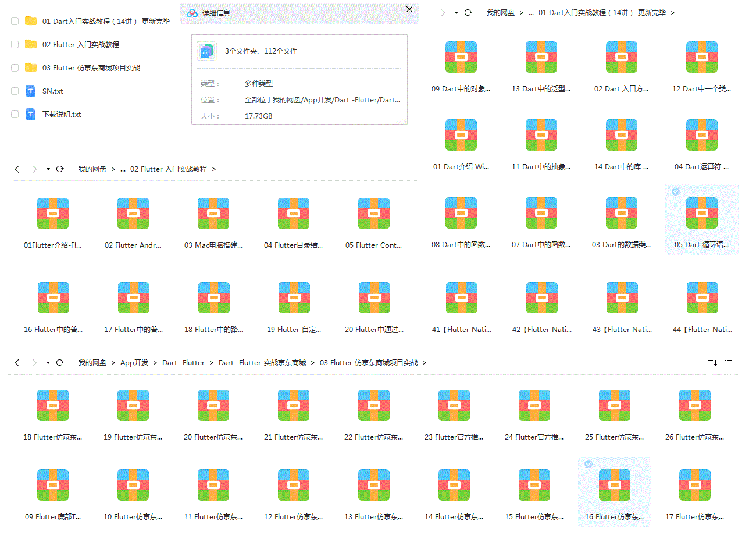
Task: Select archive 04 Flutter目录结
Action: (x=294, y=213)
